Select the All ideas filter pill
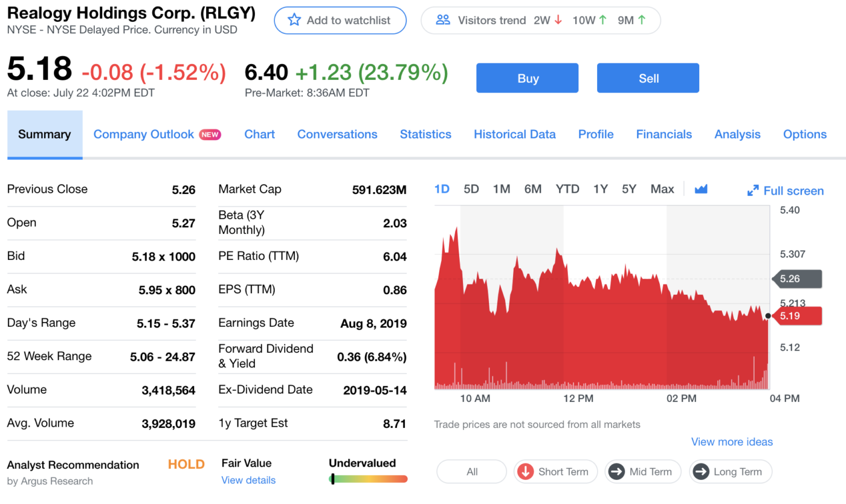The height and width of the screenshot is (504, 846). pyautogui.click(x=472, y=472)
